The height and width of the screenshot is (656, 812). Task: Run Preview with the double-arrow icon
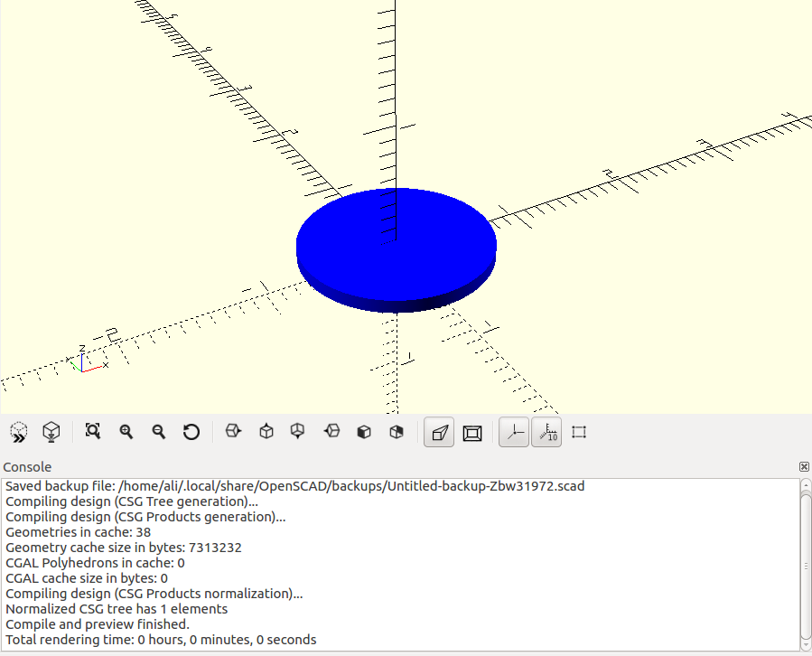19,432
